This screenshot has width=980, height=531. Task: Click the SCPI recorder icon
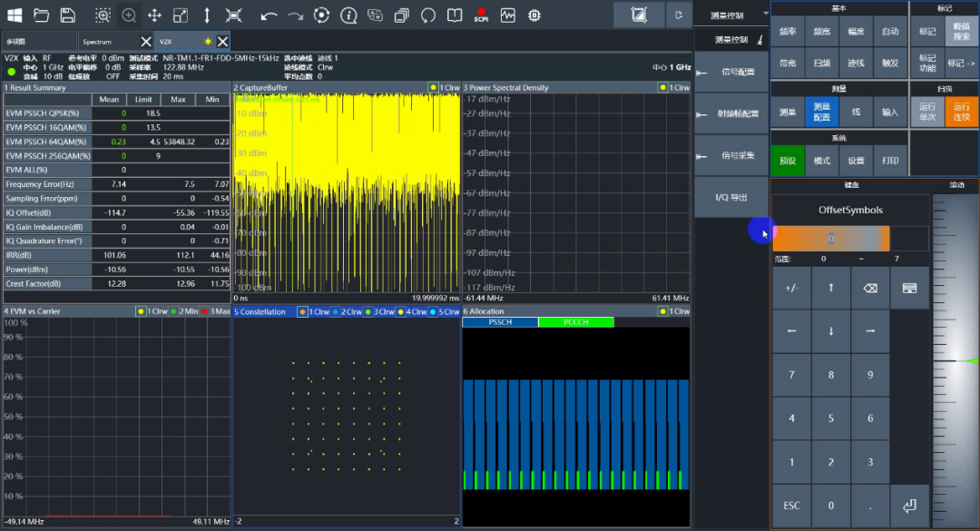point(481,15)
